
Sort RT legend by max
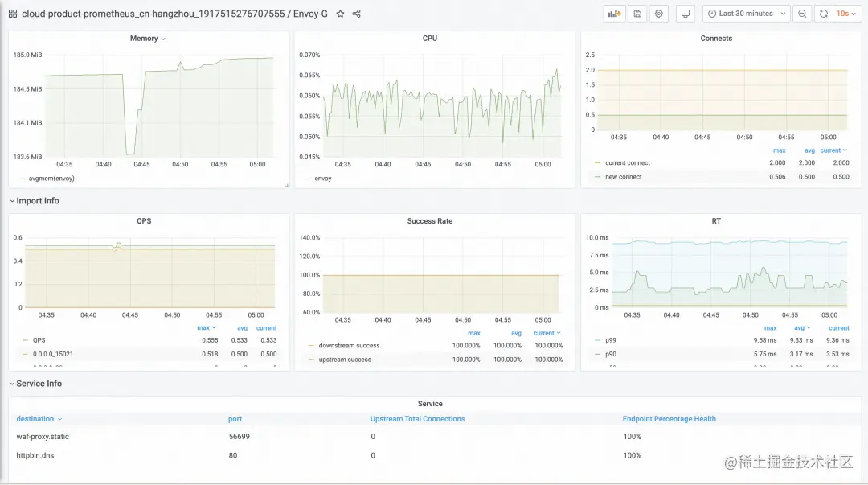771,327
